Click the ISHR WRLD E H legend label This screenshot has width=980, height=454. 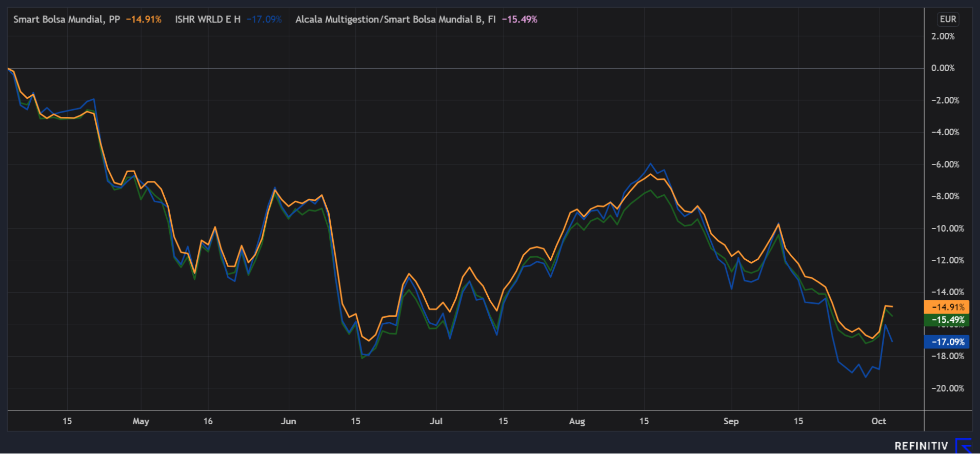click(208, 19)
